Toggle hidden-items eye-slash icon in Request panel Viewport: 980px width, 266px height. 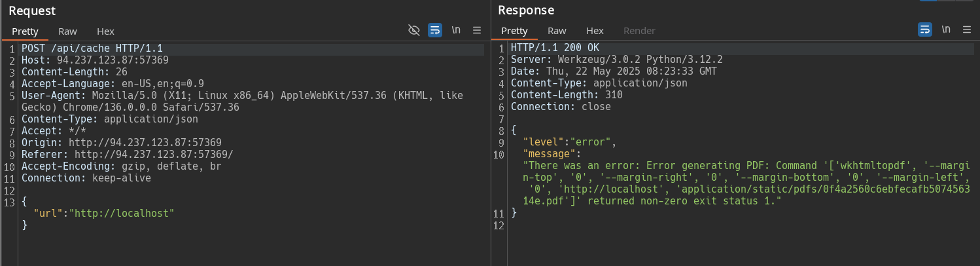[413, 30]
